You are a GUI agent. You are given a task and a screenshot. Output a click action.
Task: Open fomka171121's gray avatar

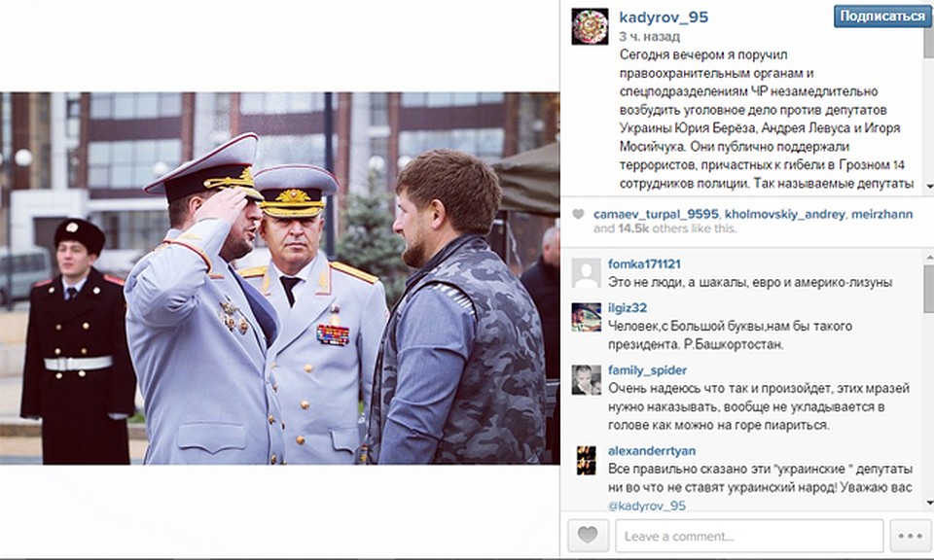point(586,274)
